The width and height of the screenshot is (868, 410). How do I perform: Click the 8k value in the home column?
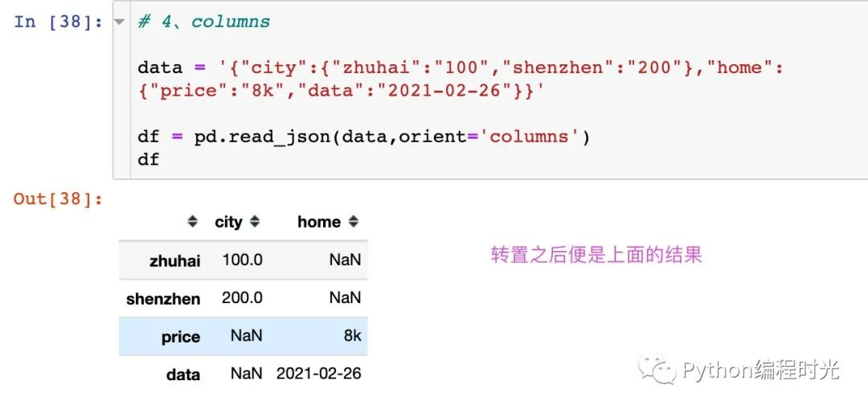(352, 336)
